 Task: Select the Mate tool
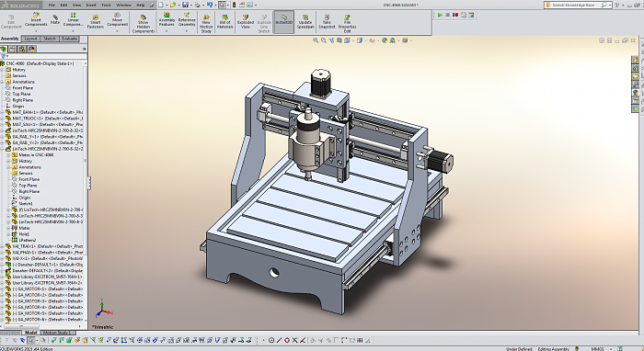point(55,19)
